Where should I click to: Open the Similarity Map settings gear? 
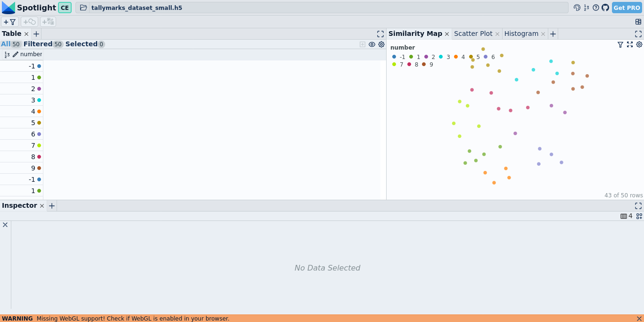[x=639, y=44]
